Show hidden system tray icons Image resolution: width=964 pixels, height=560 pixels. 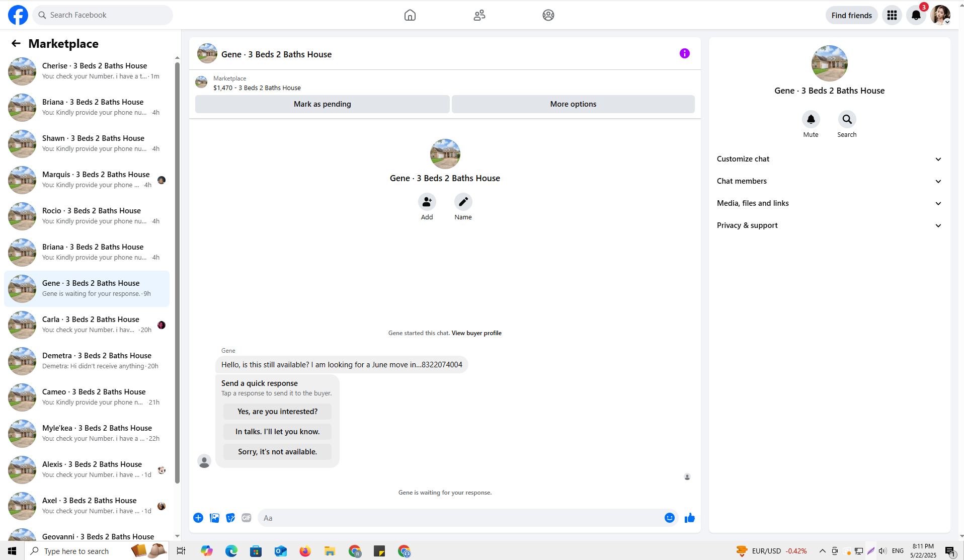pos(823,551)
